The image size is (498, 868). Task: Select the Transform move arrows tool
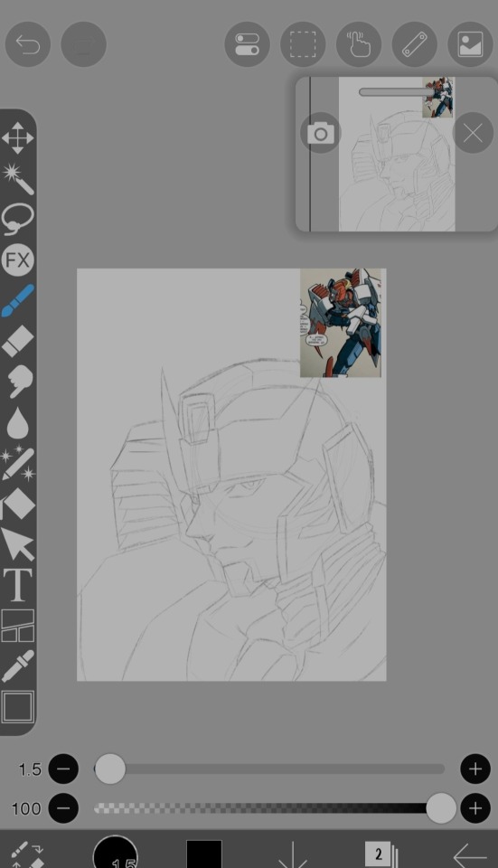[18, 137]
